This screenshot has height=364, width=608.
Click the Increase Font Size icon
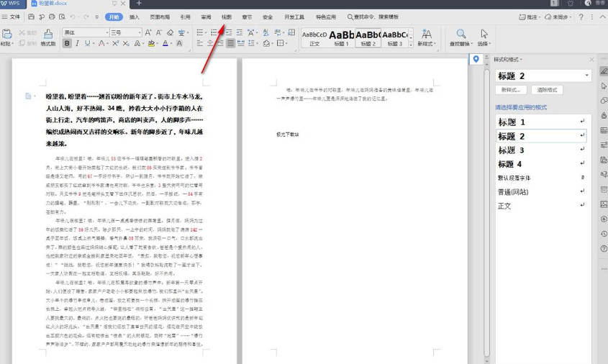tap(148, 32)
